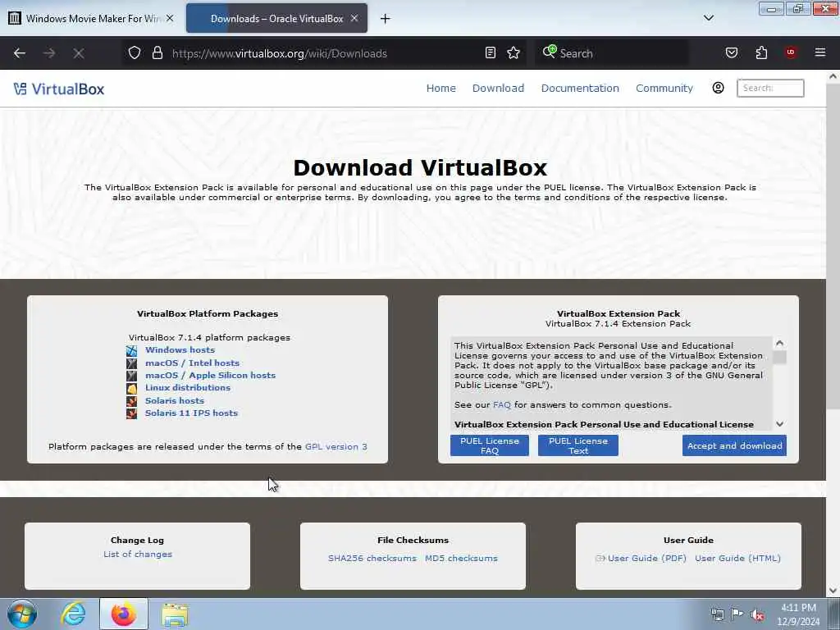Click the VirtualBox logo

(59, 89)
